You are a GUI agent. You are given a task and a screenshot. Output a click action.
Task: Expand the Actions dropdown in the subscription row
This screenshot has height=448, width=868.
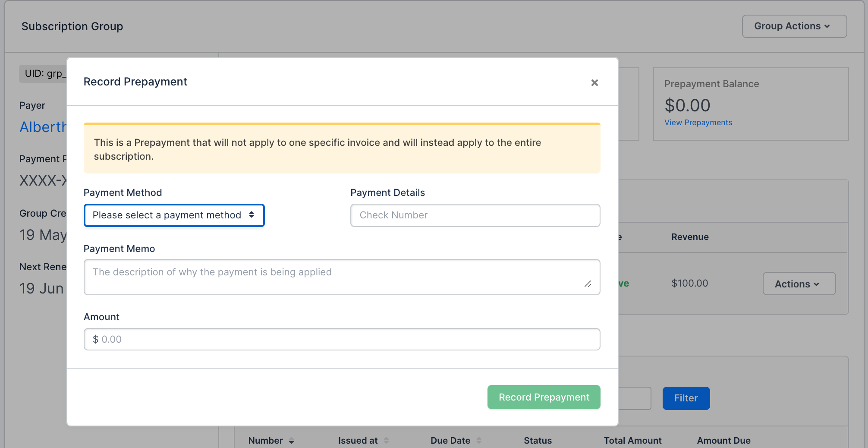[799, 284]
